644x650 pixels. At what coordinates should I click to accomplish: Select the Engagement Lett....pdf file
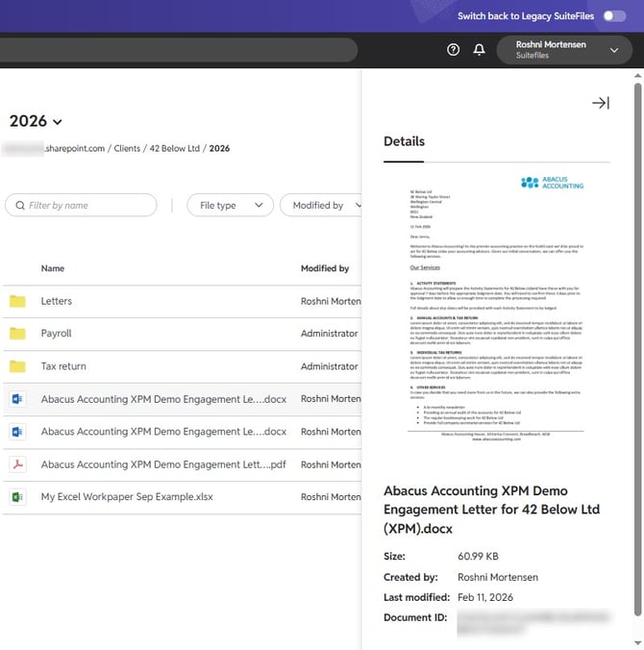(x=163, y=464)
